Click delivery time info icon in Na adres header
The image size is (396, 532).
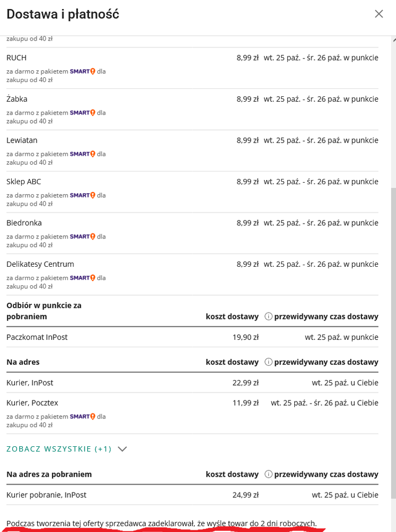tap(269, 362)
